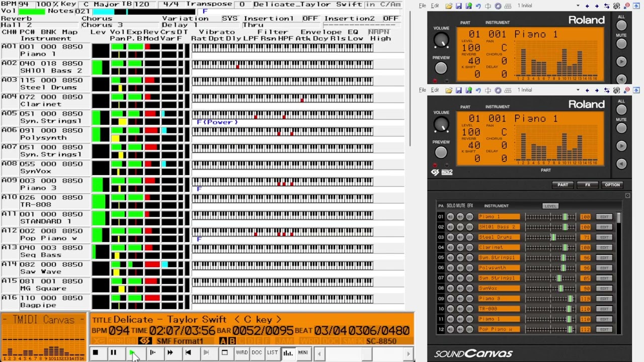Click next preset arrow in upper Sound Canvas

point(597,6)
